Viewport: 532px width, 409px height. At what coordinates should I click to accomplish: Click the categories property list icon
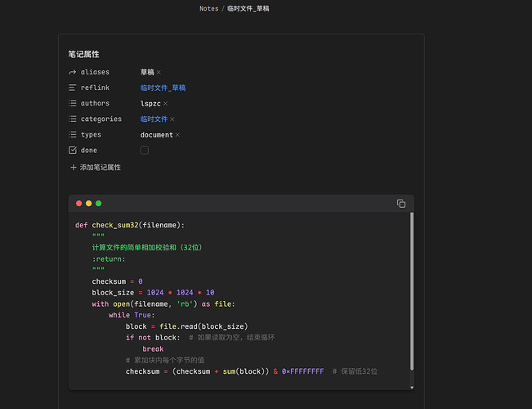pyautogui.click(x=72, y=119)
